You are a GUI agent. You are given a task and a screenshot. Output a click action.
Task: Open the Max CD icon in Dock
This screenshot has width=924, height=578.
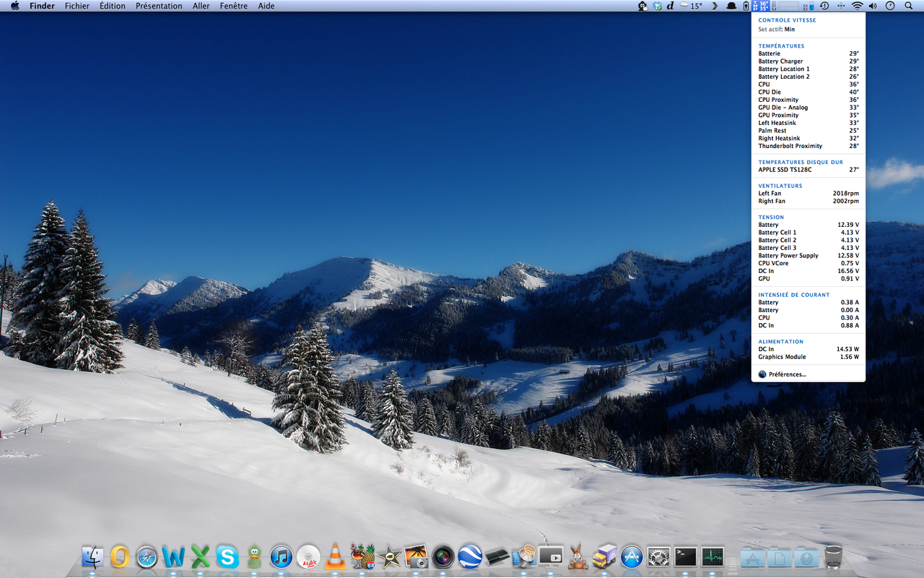pyautogui.click(x=308, y=556)
